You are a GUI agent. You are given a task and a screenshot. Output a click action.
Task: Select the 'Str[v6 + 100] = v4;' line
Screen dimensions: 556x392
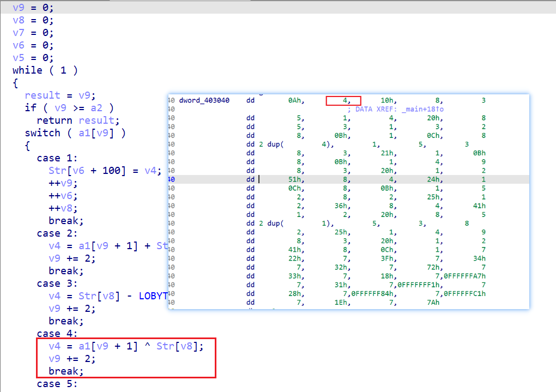(105, 171)
